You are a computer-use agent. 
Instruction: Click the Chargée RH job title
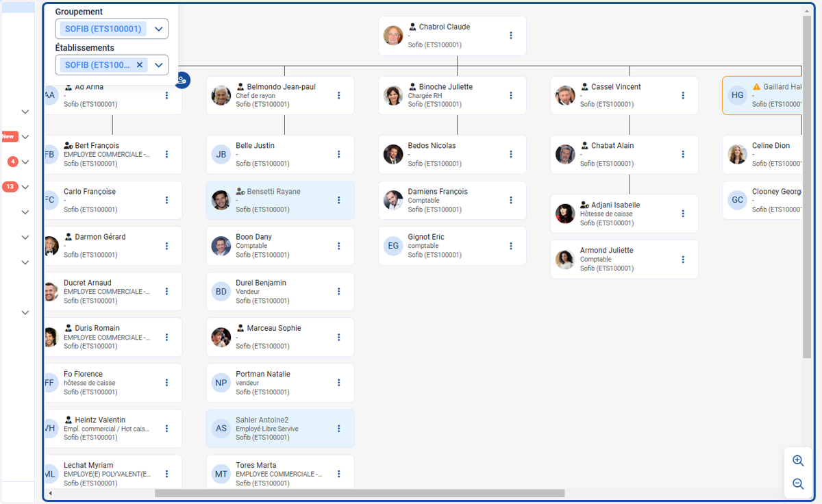(427, 96)
